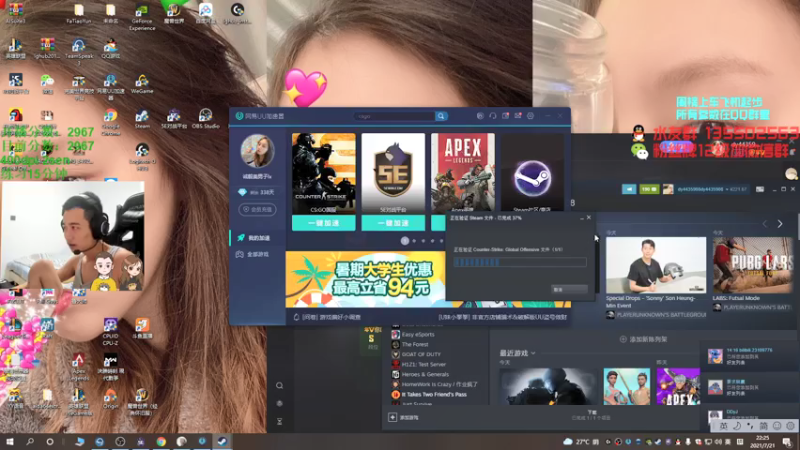The height and width of the screenshot is (450, 800).
Task: Select the Steam community game card
Action: click(x=532, y=173)
